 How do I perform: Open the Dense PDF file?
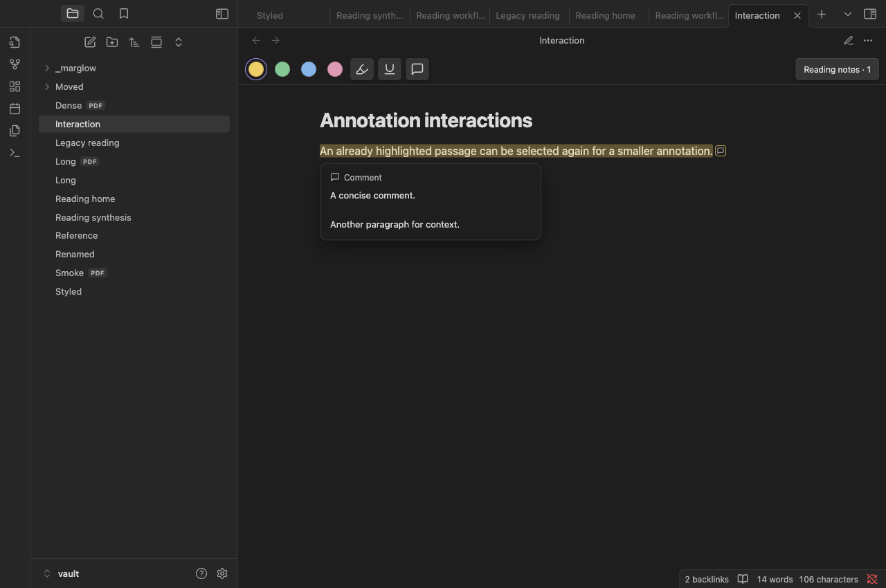[x=134, y=105]
